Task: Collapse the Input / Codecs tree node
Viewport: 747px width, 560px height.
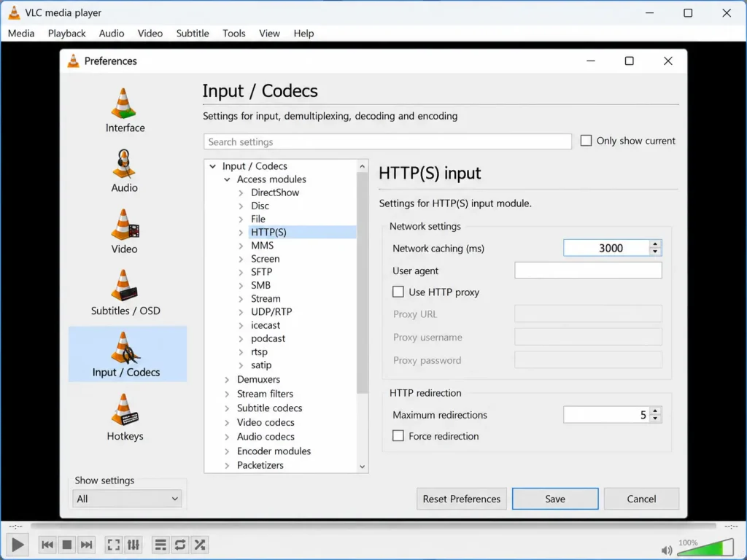Action: pyautogui.click(x=213, y=166)
